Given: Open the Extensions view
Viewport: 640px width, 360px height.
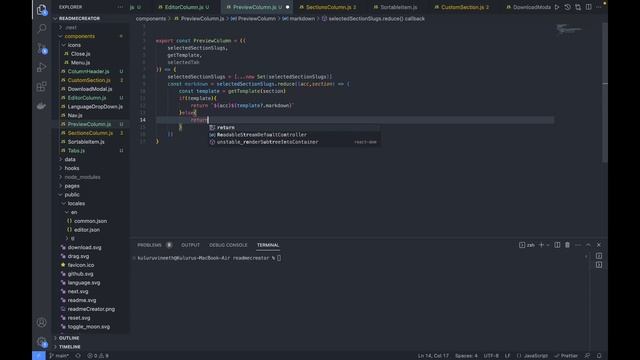Looking at the screenshot, I should (42, 87).
